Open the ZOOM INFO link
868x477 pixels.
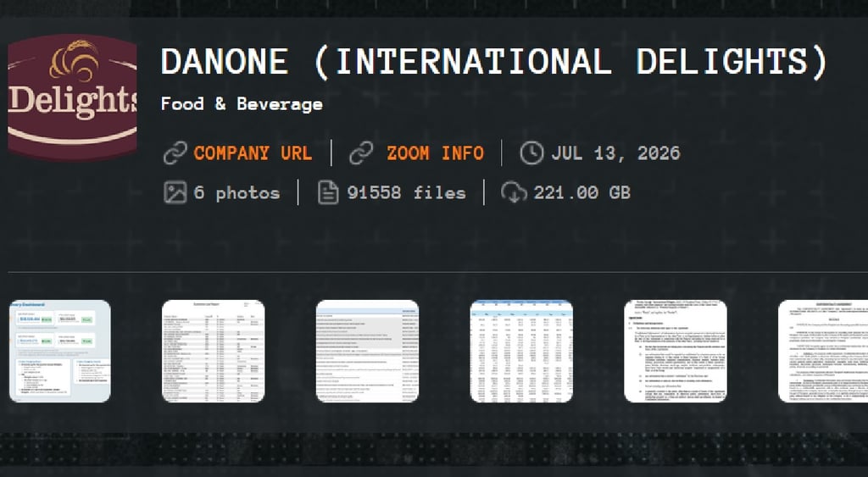tap(435, 153)
